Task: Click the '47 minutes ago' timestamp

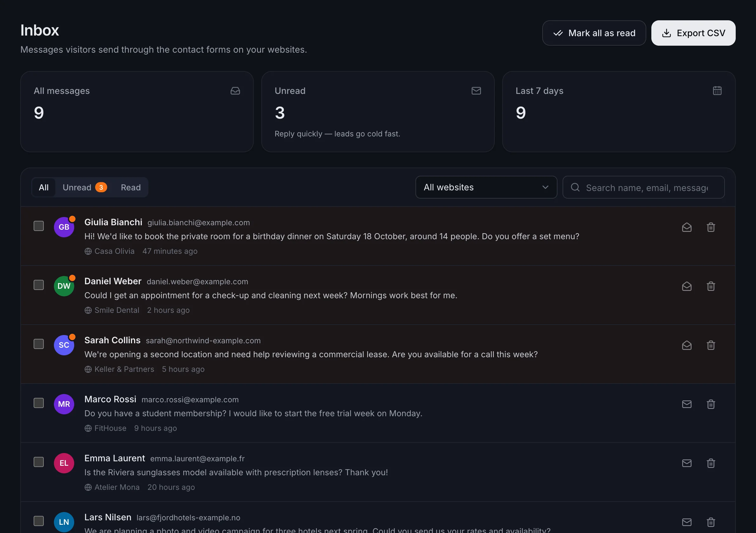Action: pyautogui.click(x=170, y=251)
